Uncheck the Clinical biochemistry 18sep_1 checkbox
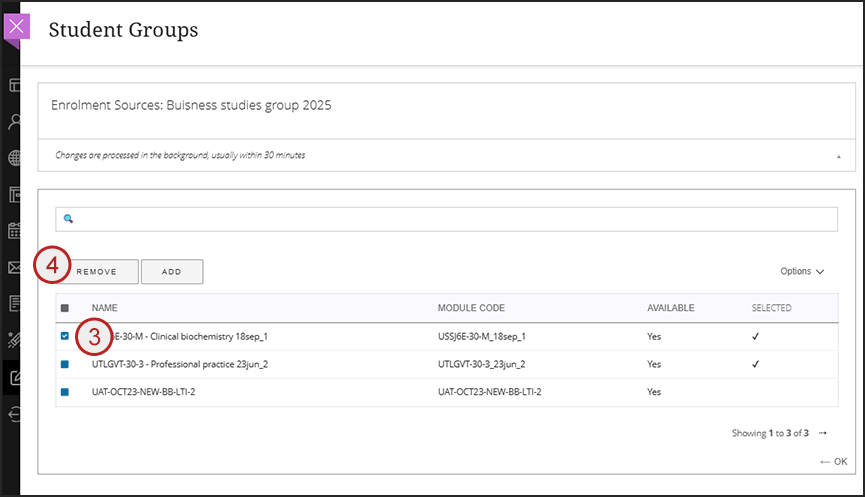Screen dimensions: 865x497 tap(65, 336)
